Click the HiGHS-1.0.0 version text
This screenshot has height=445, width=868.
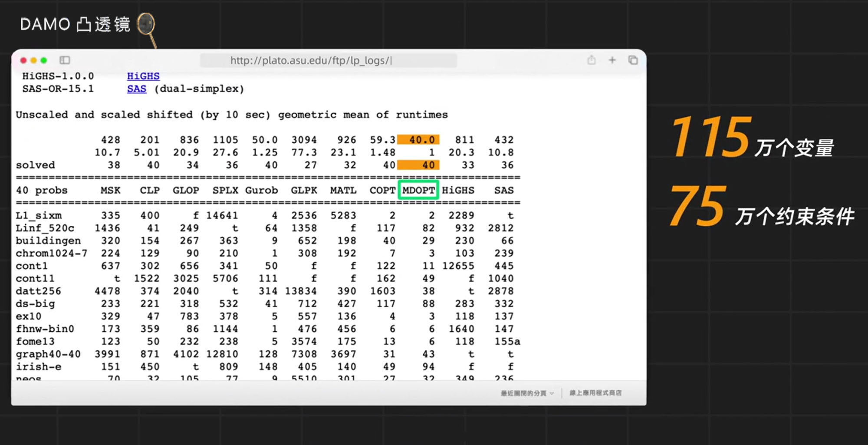[x=58, y=76]
